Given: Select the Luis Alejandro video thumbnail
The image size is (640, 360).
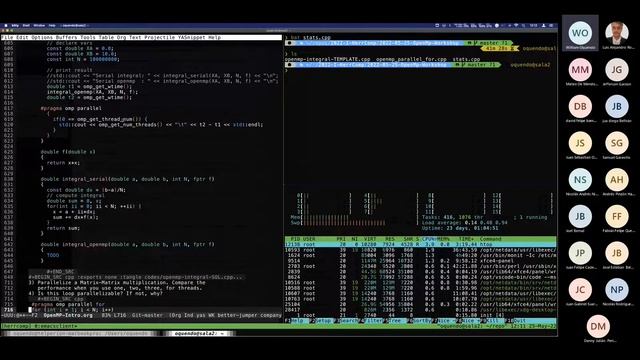Looking at the screenshot, I should coord(617,33).
